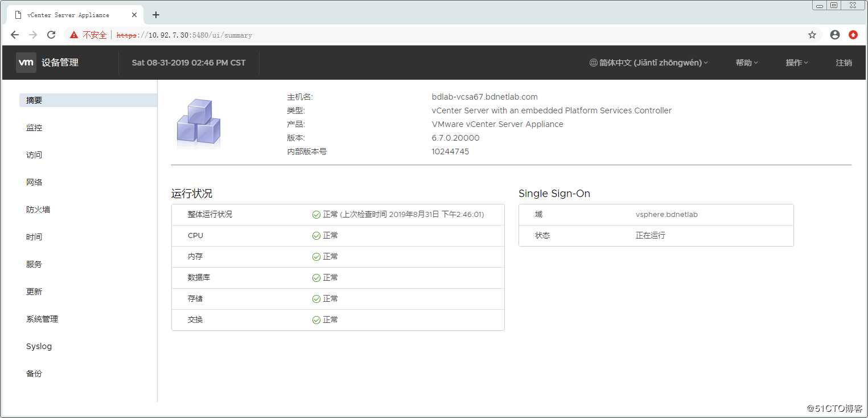This screenshot has height=418, width=868.
Task: Click the 主机名 field label
Action: coord(300,97)
